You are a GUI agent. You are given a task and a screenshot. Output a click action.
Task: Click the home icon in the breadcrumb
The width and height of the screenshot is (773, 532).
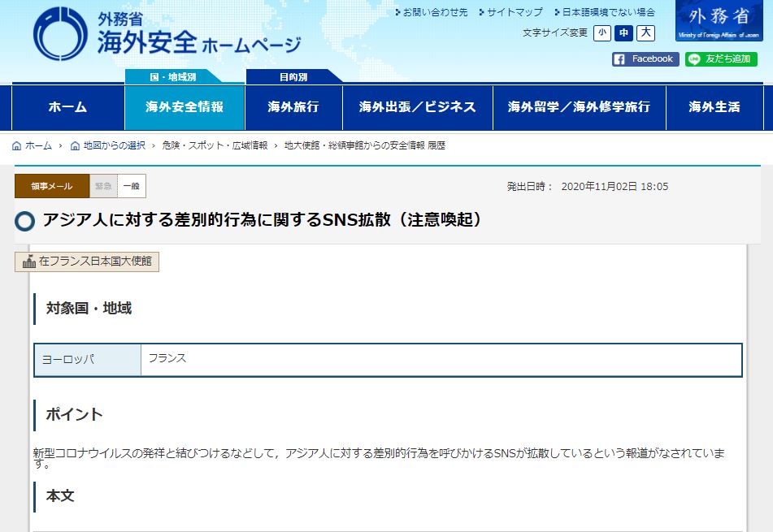[x=17, y=146]
